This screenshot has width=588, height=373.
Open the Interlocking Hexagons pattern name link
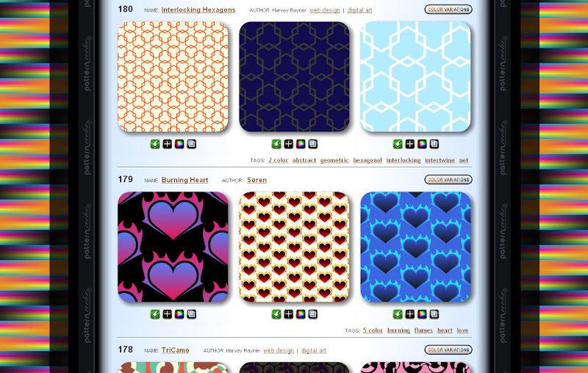pyautogui.click(x=198, y=10)
